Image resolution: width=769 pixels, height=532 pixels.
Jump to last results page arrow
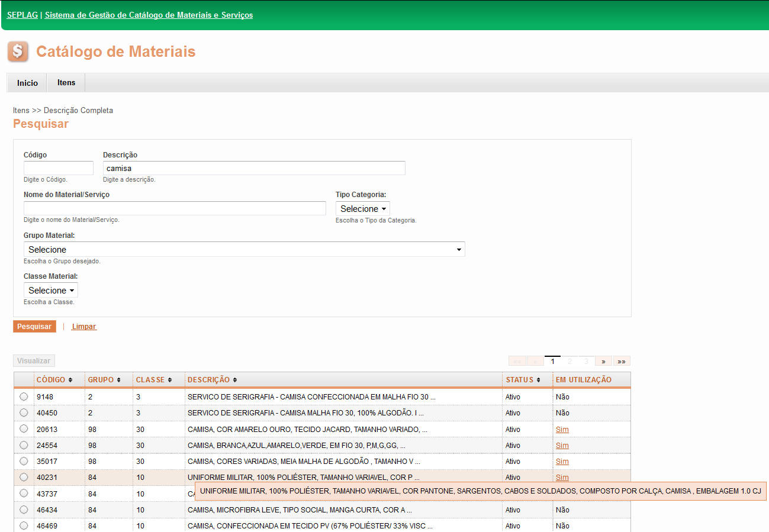tap(622, 361)
